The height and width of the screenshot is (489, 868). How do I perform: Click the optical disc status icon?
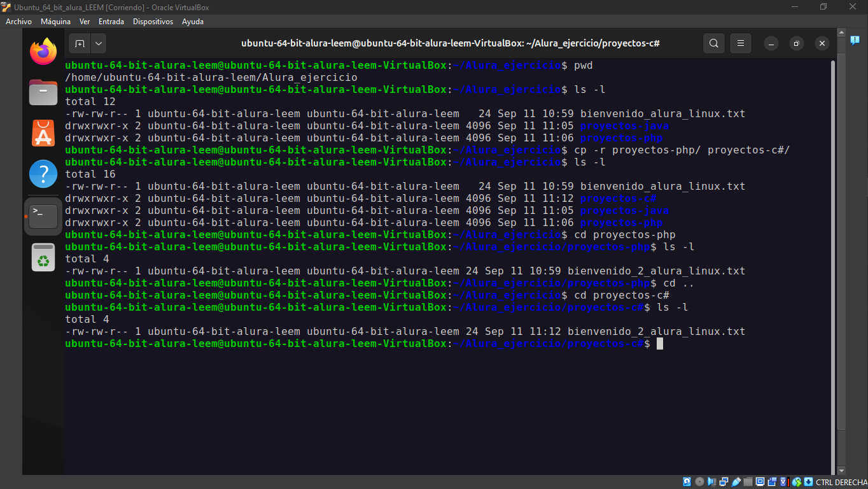699,482
